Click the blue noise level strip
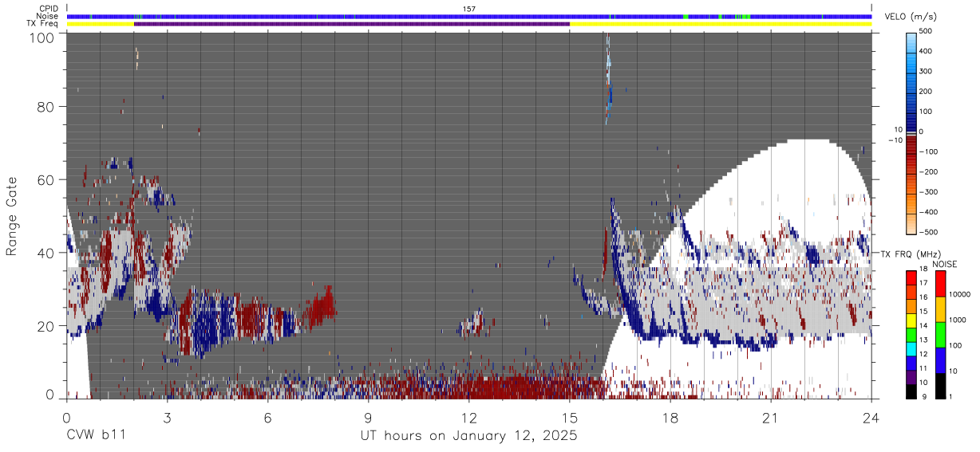Viewport: 980px width, 452px height. [469, 16]
